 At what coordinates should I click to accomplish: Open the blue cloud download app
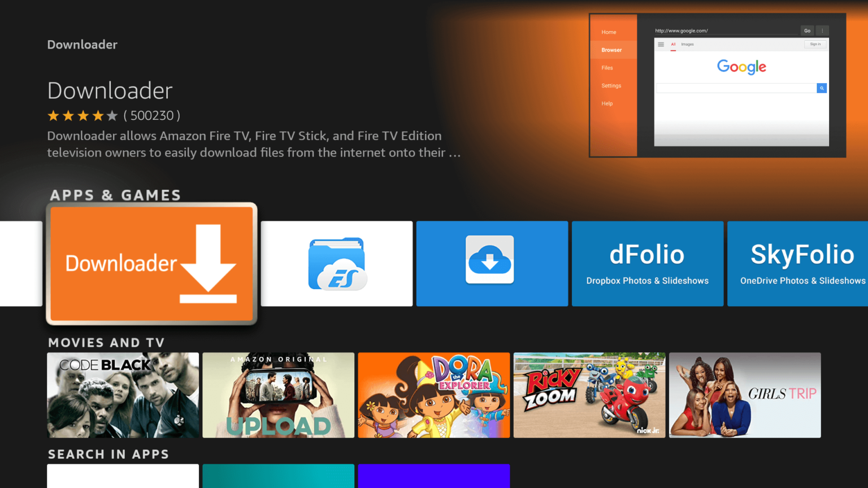(x=492, y=264)
